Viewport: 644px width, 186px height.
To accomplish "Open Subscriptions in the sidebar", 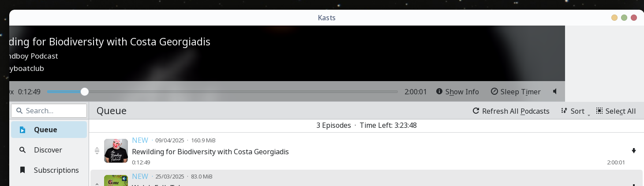I will [x=49, y=170].
